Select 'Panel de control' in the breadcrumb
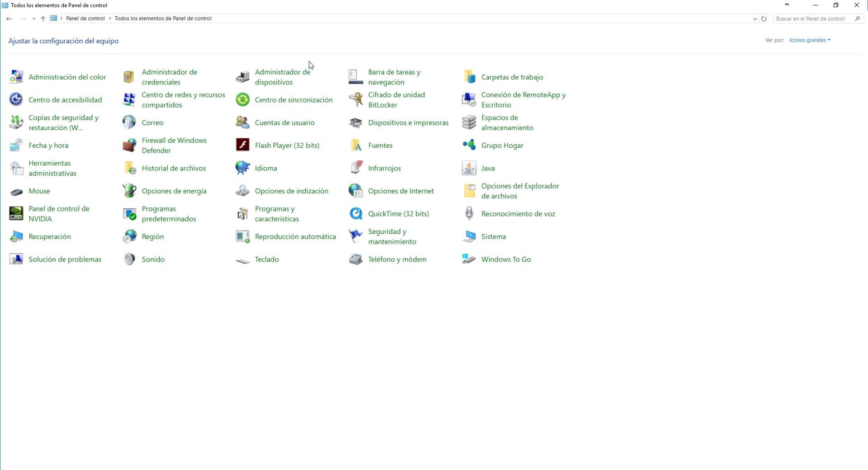 tap(85, 19)
